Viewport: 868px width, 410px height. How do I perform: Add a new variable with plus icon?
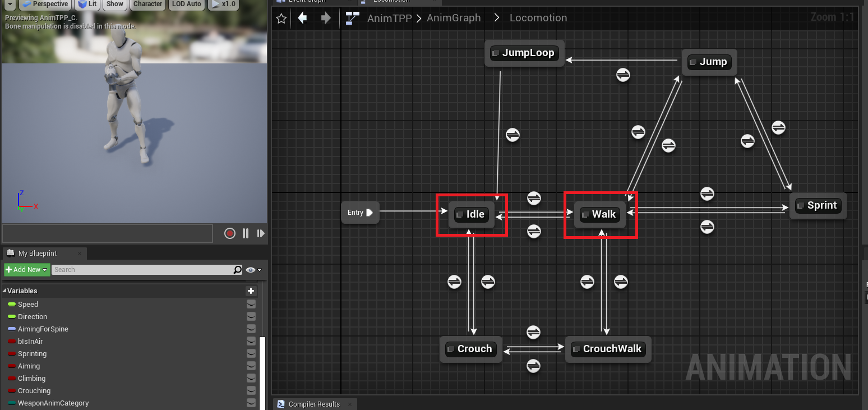(251, 291)
